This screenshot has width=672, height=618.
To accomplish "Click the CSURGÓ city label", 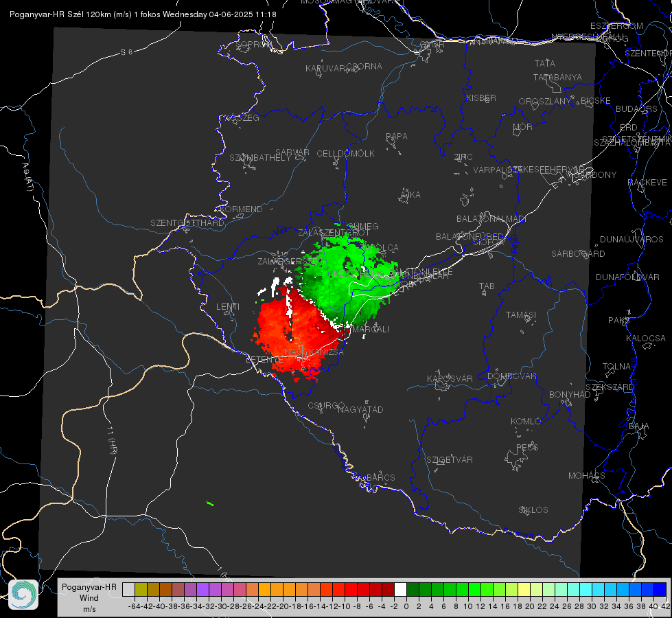I will pyautogui.click(x=326, y=406).
